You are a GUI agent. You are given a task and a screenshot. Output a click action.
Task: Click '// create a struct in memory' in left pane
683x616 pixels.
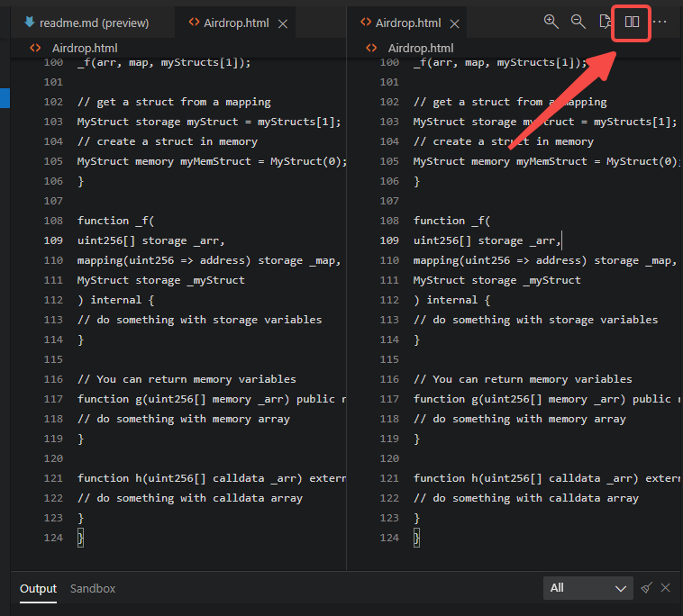pyautogui.click(x=168, y=141)
